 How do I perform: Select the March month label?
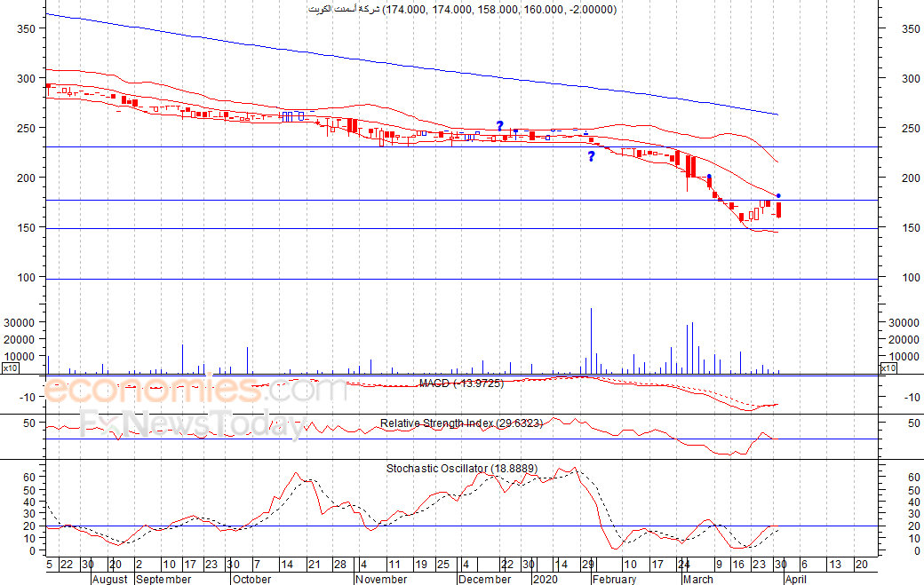tap(698, 579)
